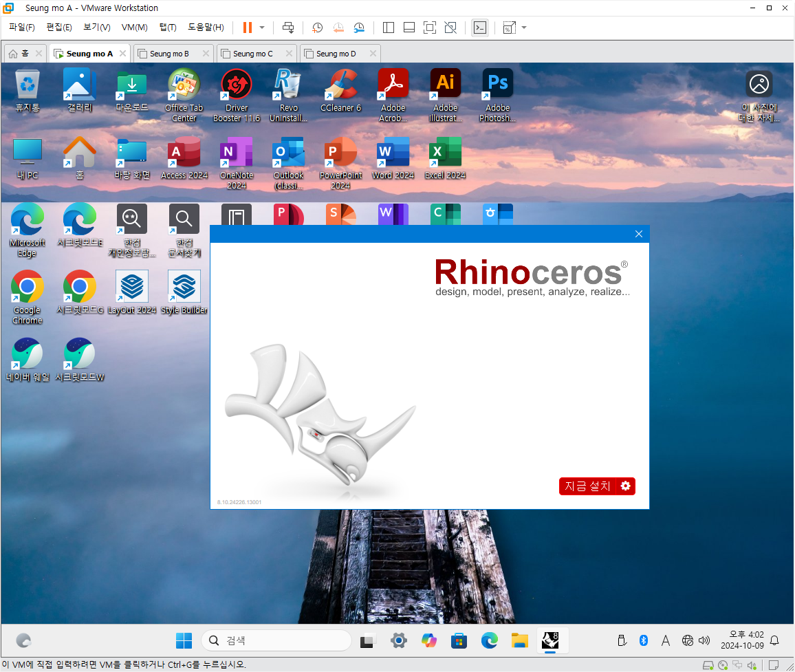Expand the power options dropdown arrow
This screenshot has height=672, width=795.
tap(262, 28)
